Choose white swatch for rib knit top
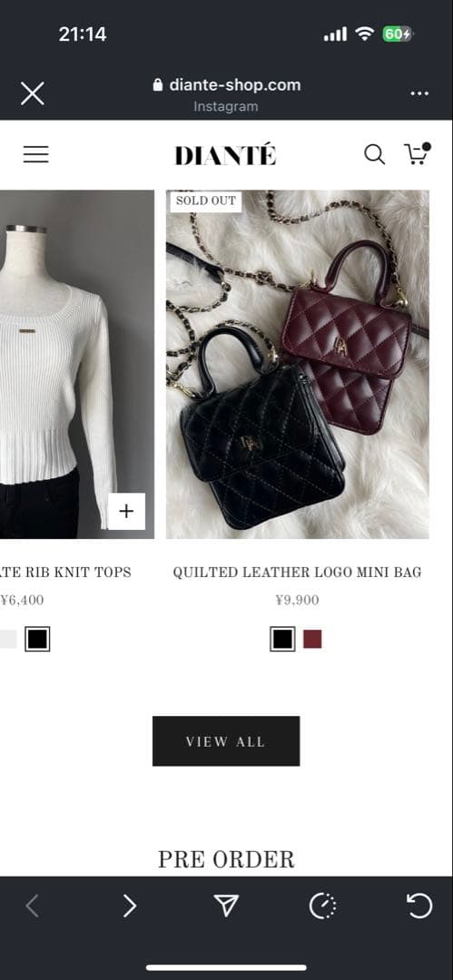Image resolution: width=453 pixels, height=980 pixels. click(7, 639)
